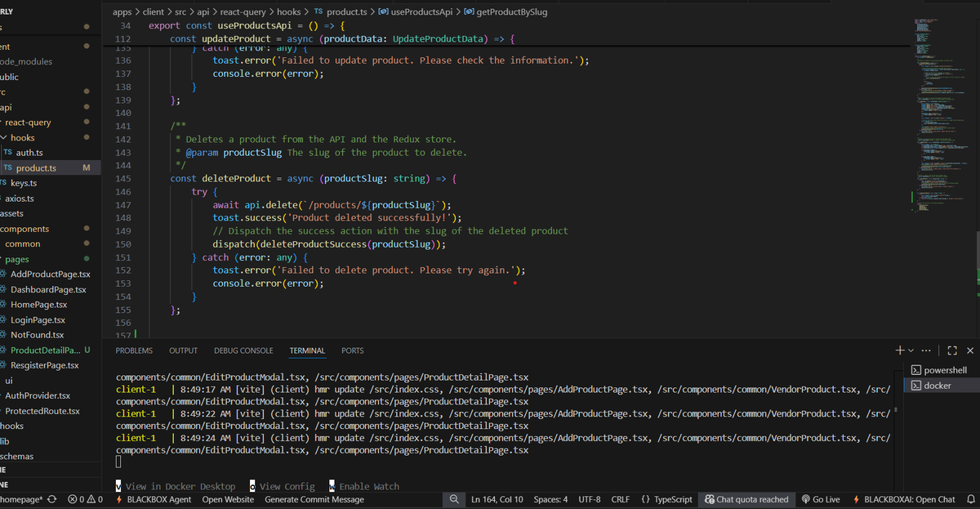
Task: Open auth.ts in the hooks folder
Action: pos(29,153)
